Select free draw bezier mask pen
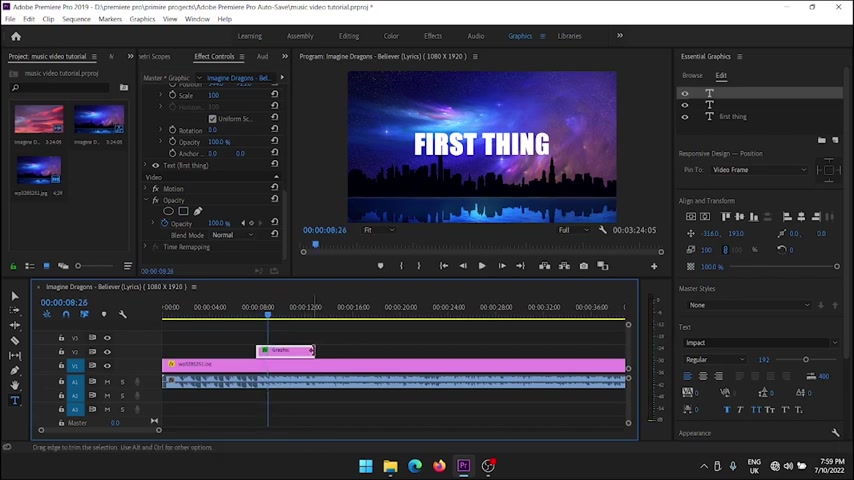Screen dimensions: 854x480 pyautogui.click(x=198, y=211)
